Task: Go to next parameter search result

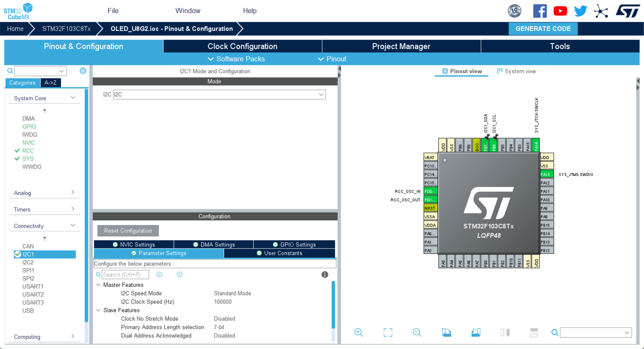Action: point(180,275)
